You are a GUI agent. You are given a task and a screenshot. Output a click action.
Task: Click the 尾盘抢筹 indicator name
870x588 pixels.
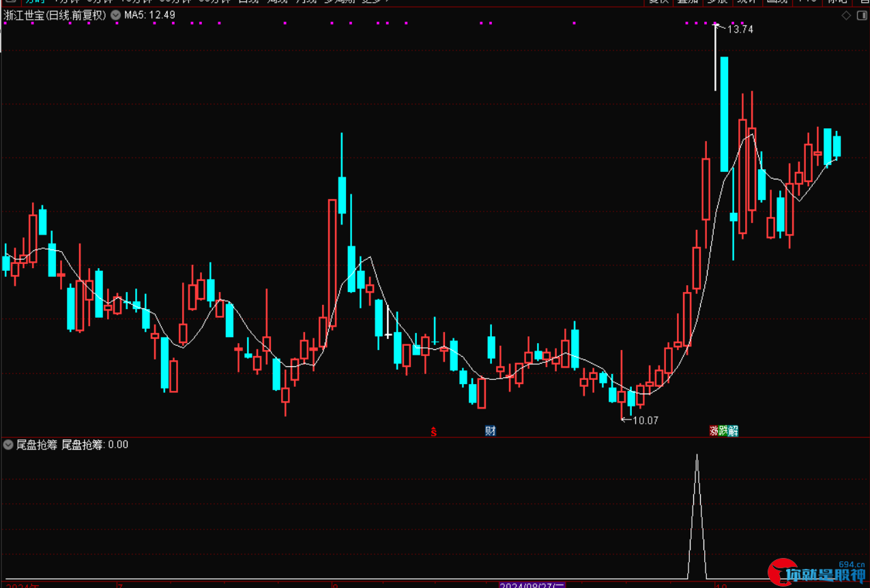[x=37, y=445]
